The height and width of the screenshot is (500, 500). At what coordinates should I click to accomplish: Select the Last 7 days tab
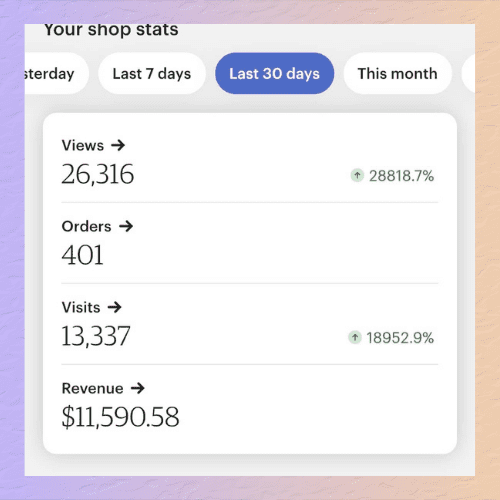click(152, 73)
